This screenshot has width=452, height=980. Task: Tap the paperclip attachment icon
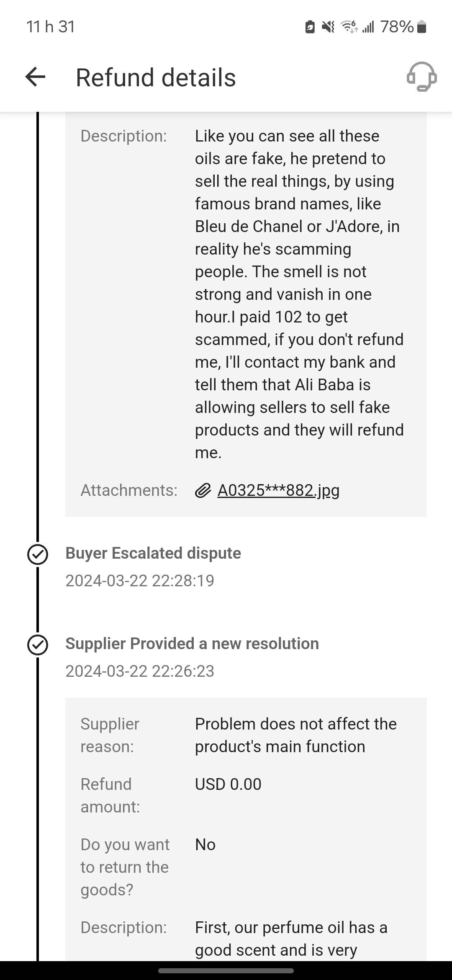click(203, 490)
